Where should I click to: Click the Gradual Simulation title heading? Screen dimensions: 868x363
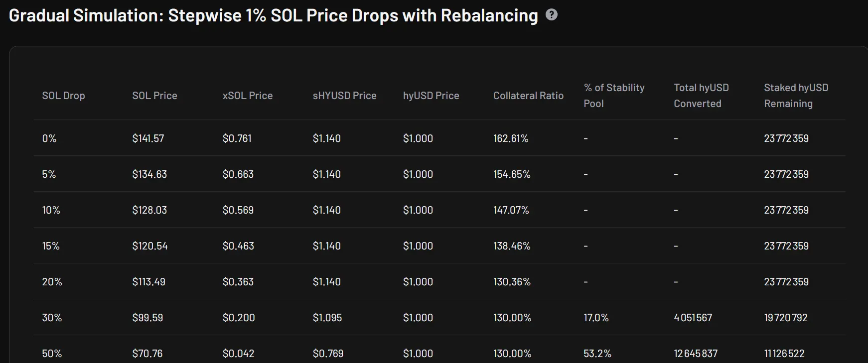[273, 15]
